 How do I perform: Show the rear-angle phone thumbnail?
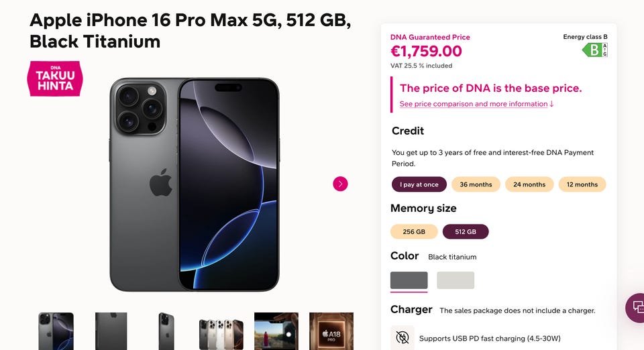[x=166, y=331]
